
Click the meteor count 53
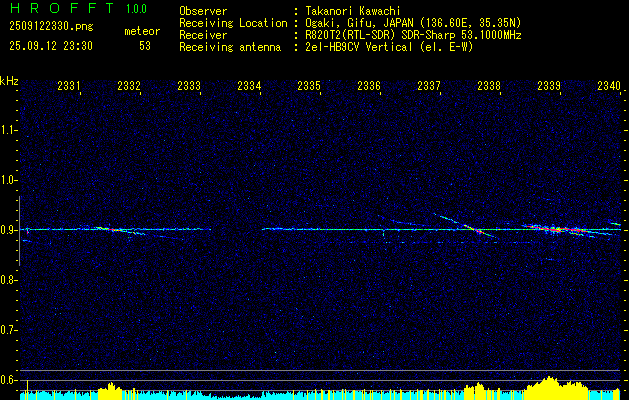pos(145,46)
